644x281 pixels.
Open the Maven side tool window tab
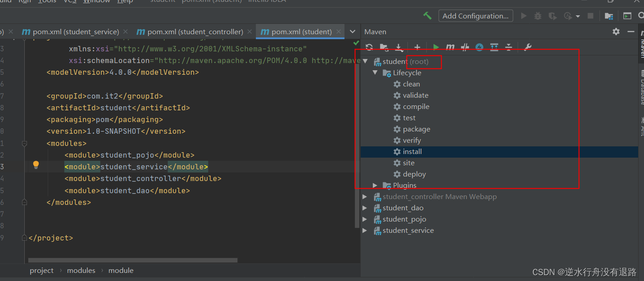641,44
